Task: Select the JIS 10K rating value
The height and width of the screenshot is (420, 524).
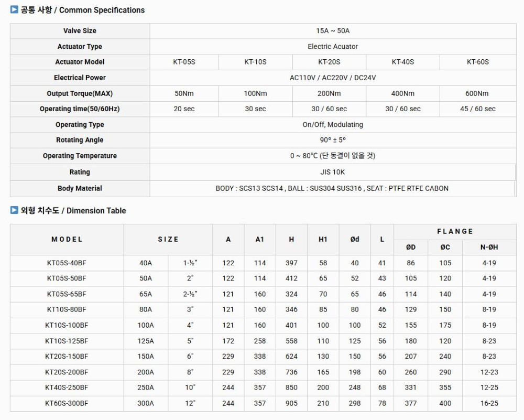Action: coord(332,172)
